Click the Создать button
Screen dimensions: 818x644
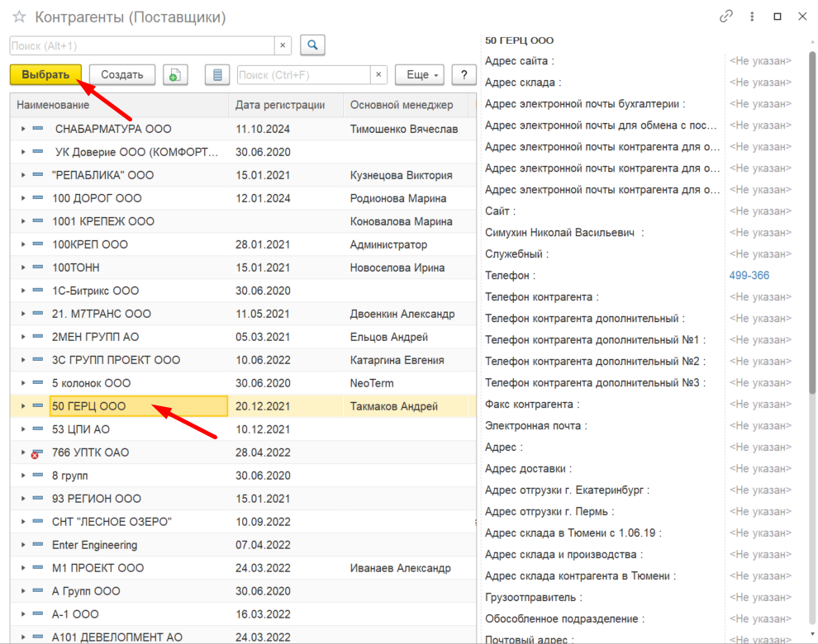122,74
